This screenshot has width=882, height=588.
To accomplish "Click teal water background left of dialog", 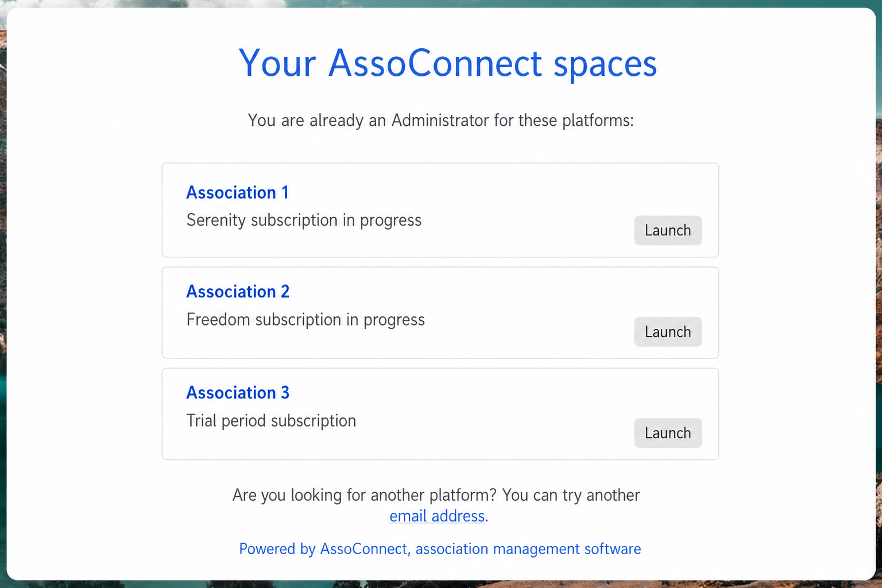I will pyautogui.click(x=3, y=402).
